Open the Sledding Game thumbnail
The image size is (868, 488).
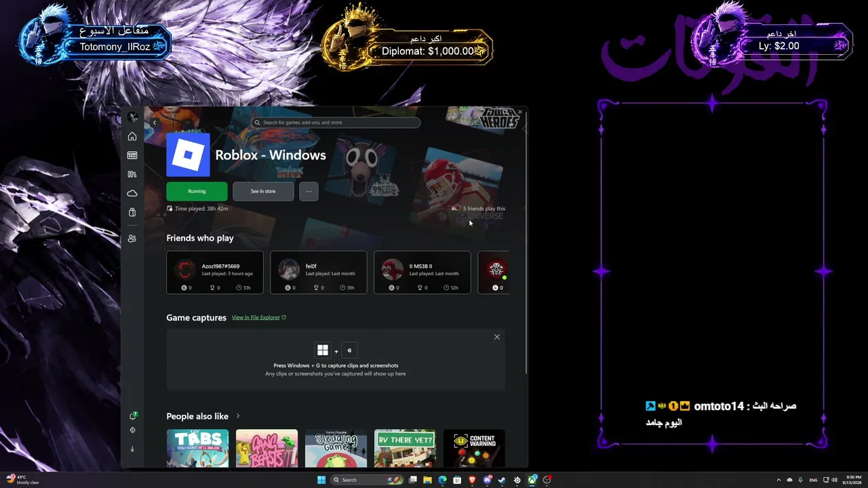[x=336, y=448]
